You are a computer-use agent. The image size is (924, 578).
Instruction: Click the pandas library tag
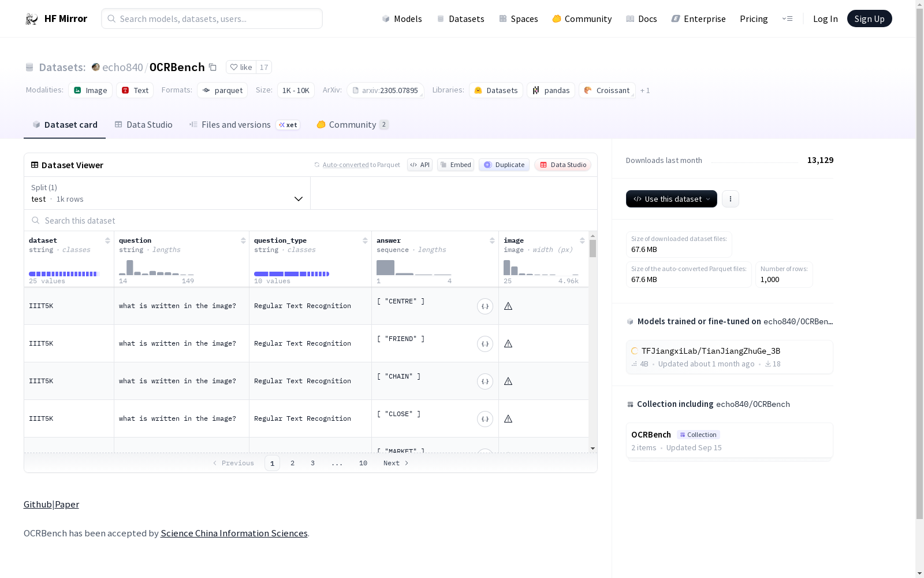(551, 90)
